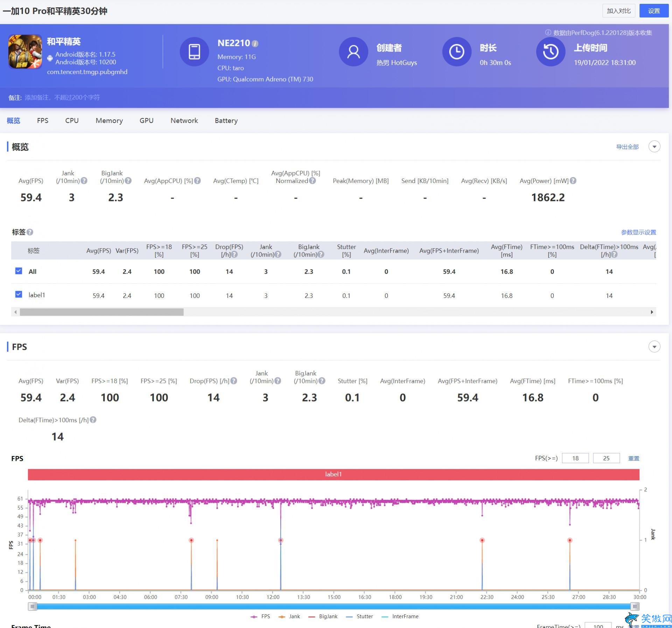Screen dimensions: 672x628
Task: Click the device phone icon beside NE2210
Action: point(194,52)
